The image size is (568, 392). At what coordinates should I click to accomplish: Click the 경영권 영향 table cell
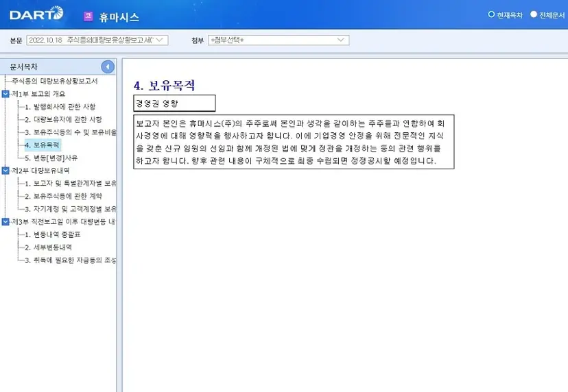(x=175, y=103)
